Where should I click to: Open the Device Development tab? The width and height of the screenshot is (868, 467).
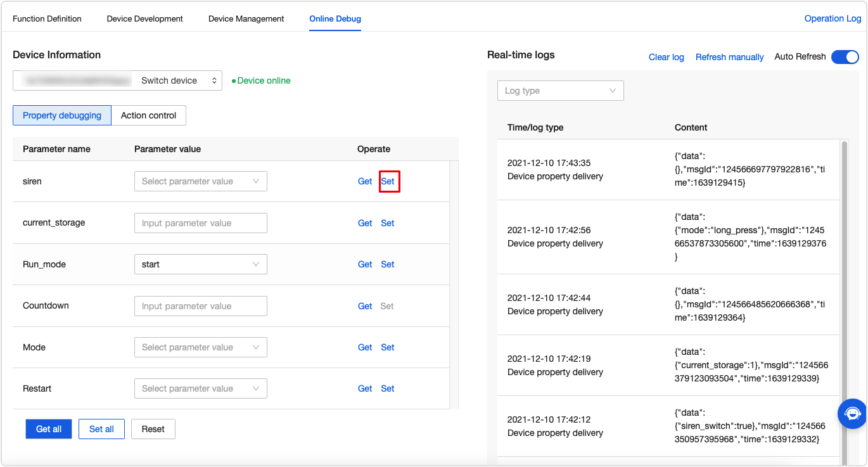144,18
